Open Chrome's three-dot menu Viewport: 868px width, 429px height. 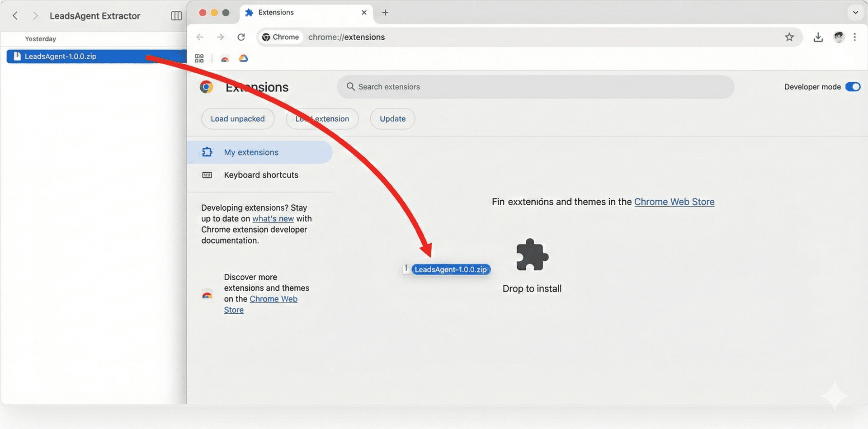[855, 37]
